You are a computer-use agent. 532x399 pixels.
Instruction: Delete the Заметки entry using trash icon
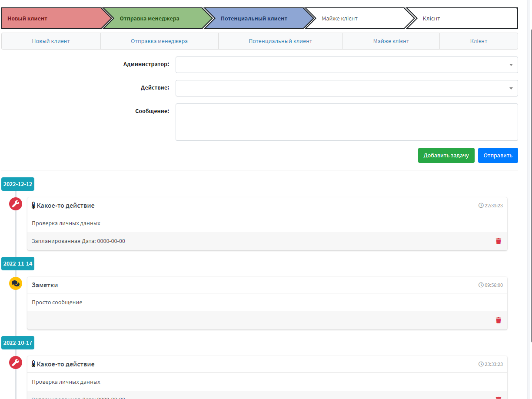point(498,320)
